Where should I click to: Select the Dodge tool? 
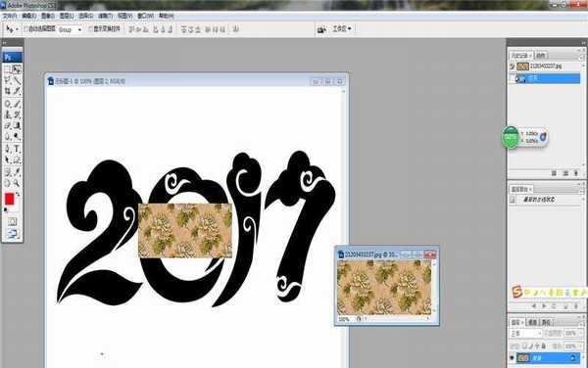tap(17, 136)
